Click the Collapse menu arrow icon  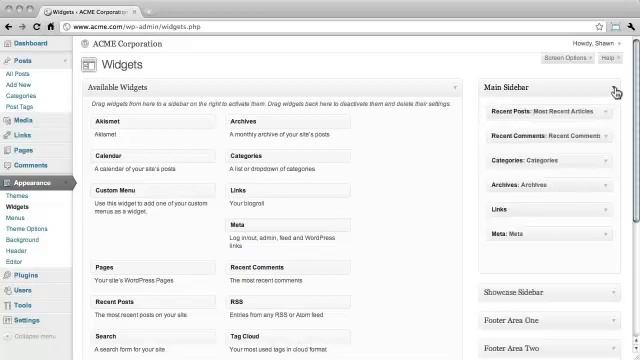click(7, 336)
